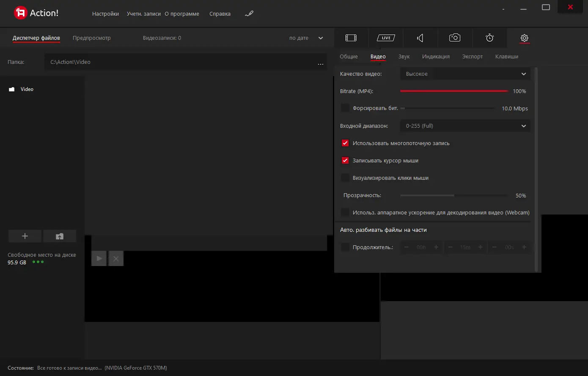The image size is (588, 376).
Task: Decrease the 15m minutes value
Action: click(451, 247)
